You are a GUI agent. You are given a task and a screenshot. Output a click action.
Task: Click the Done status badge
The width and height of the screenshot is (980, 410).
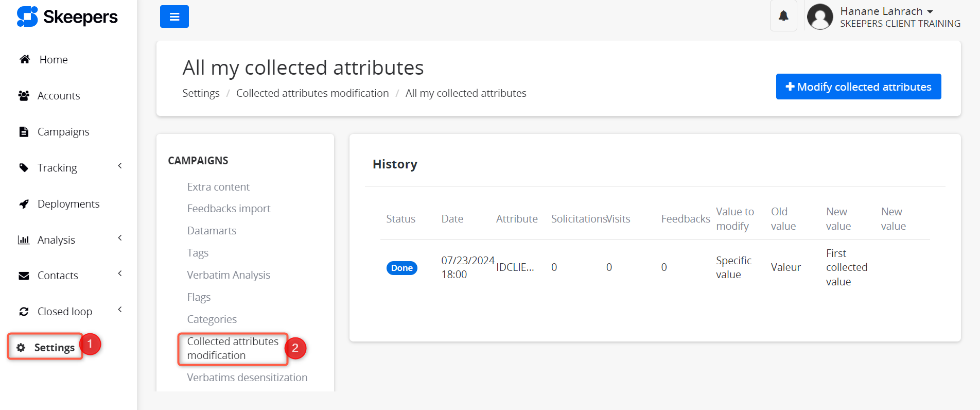click(x=402, y=268)
